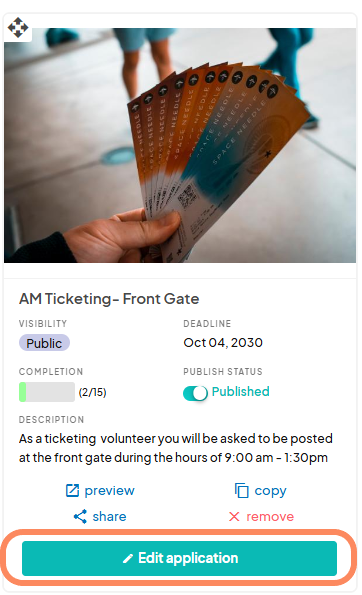Viewport: 362px width, 595px height.
Task: Click the ticketing volunteer description text
Action: tap(176, 448)
